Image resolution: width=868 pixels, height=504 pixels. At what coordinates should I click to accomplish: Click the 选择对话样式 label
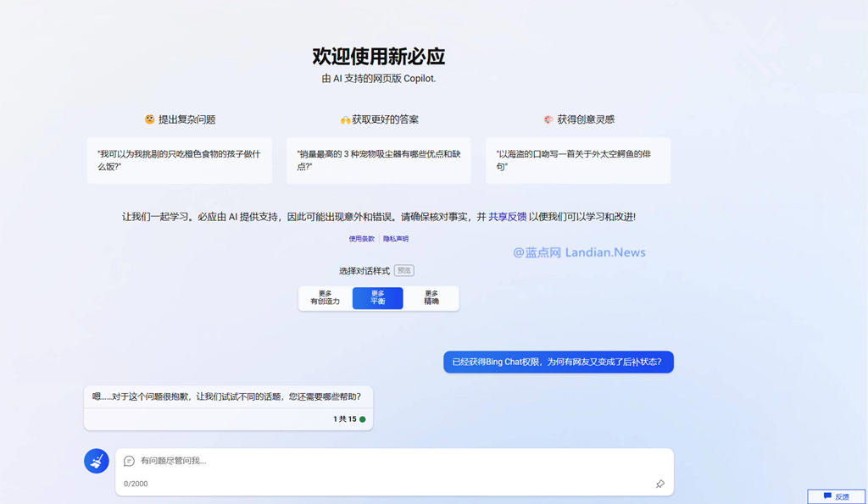click(364, 270)
